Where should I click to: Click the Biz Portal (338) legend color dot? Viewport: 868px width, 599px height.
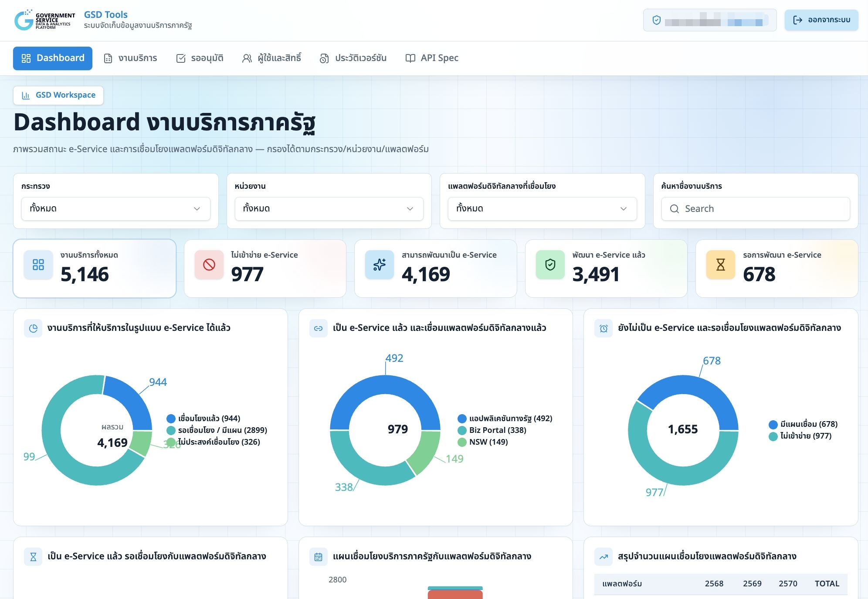tap(462, 430)
